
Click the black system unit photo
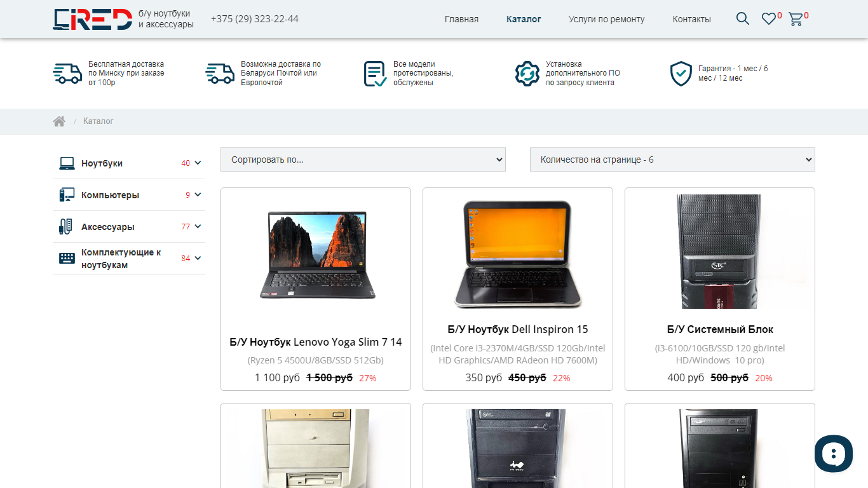pyautogui.click(x=720, y=252)
